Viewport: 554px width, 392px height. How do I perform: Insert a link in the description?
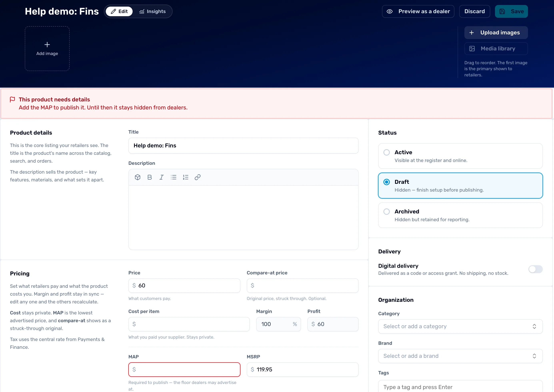[197, 177]
